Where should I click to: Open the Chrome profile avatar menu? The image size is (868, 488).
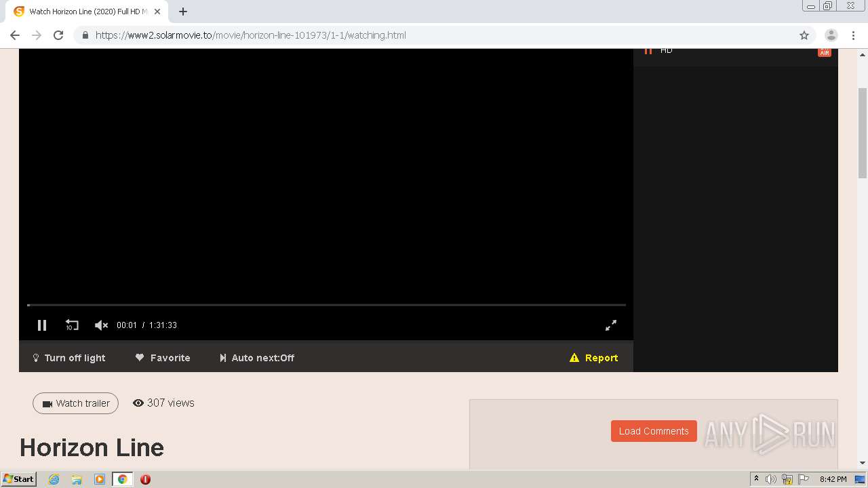tap(831, 35)
